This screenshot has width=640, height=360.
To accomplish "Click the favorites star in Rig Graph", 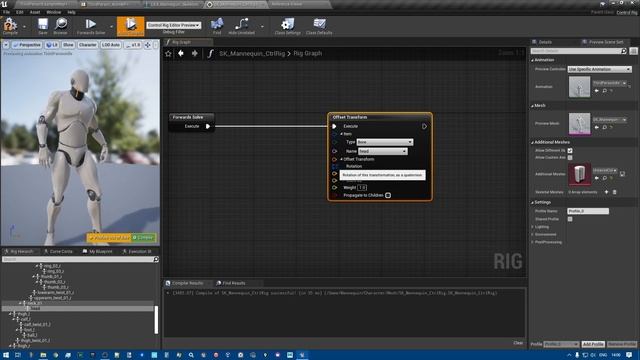I will pyautogui.click(x=168, y=53).
